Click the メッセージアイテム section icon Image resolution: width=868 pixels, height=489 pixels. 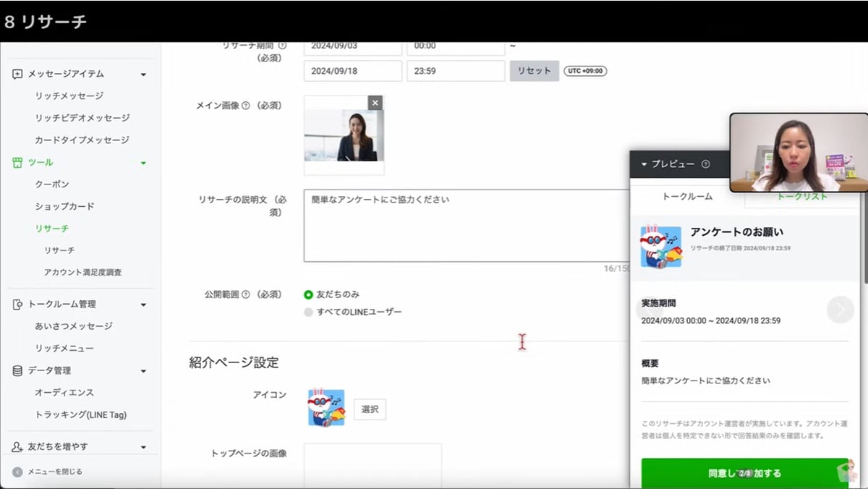17,74
